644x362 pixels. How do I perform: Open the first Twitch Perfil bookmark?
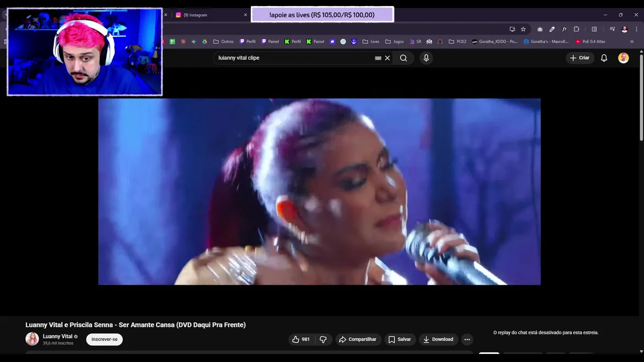pos(248,42)
